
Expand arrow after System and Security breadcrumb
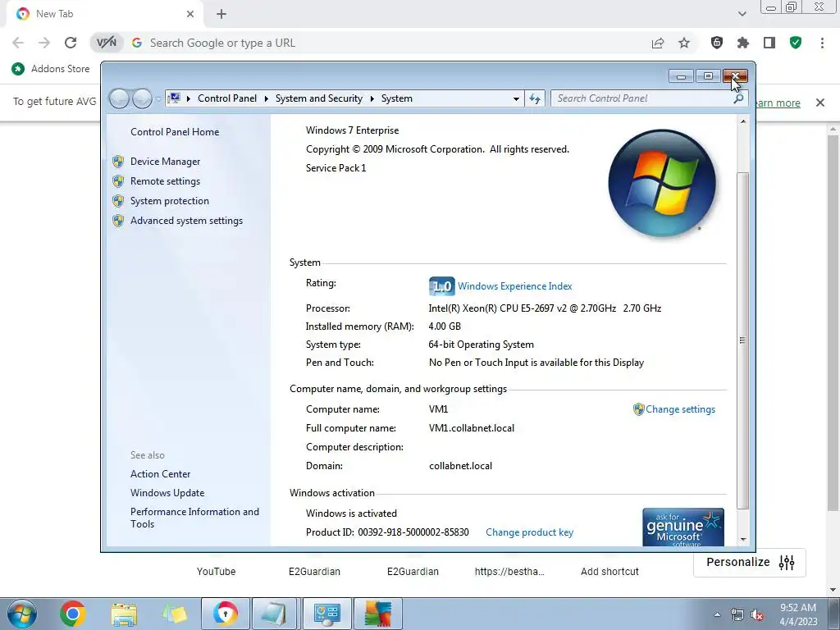372,98
